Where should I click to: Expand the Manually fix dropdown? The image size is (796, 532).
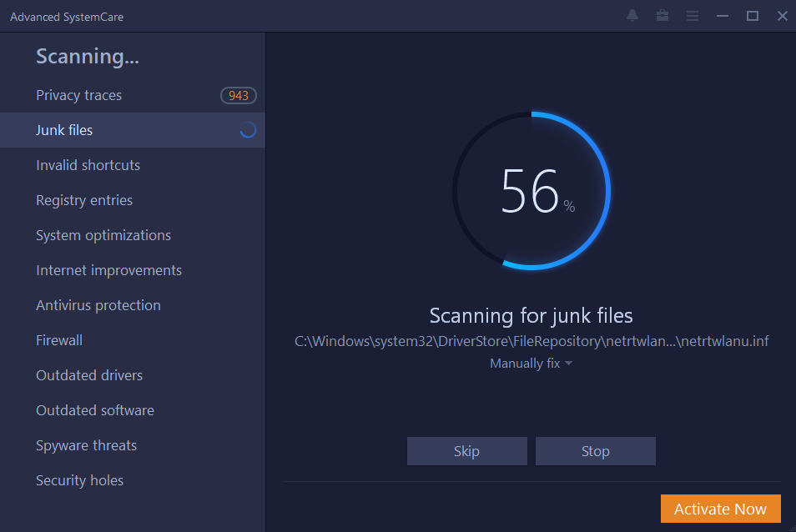[x=531, y=363]
